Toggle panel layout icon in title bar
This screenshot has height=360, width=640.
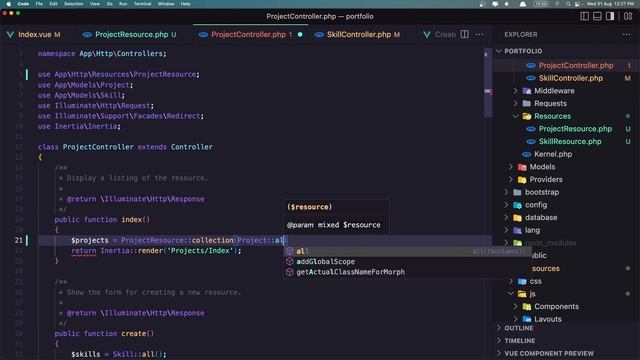[x=597, y=16]
